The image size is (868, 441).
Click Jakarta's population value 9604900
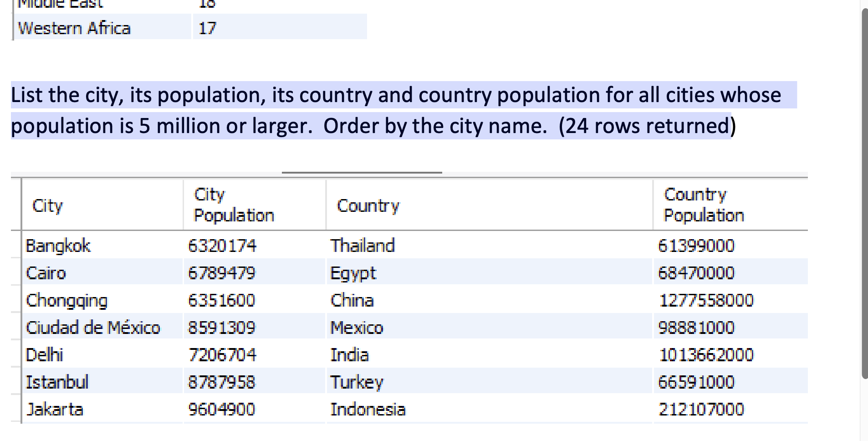pyautogui.click(x=221, y=409)
